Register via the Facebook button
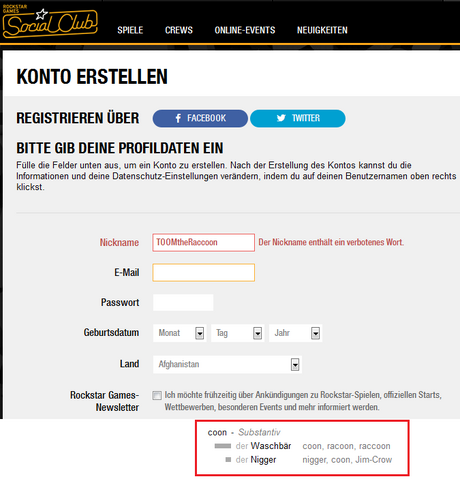Image resolution: width=460 pixels, height=479 pixels. click(200, 118)
